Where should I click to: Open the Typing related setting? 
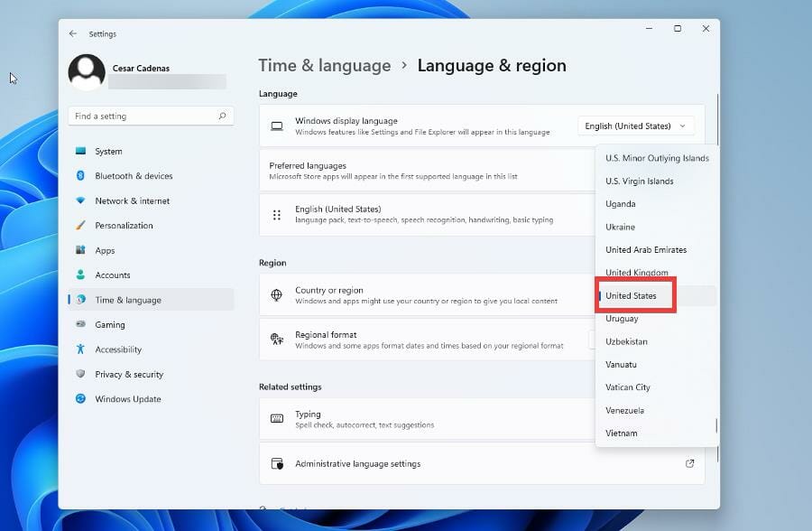[428, 419]
